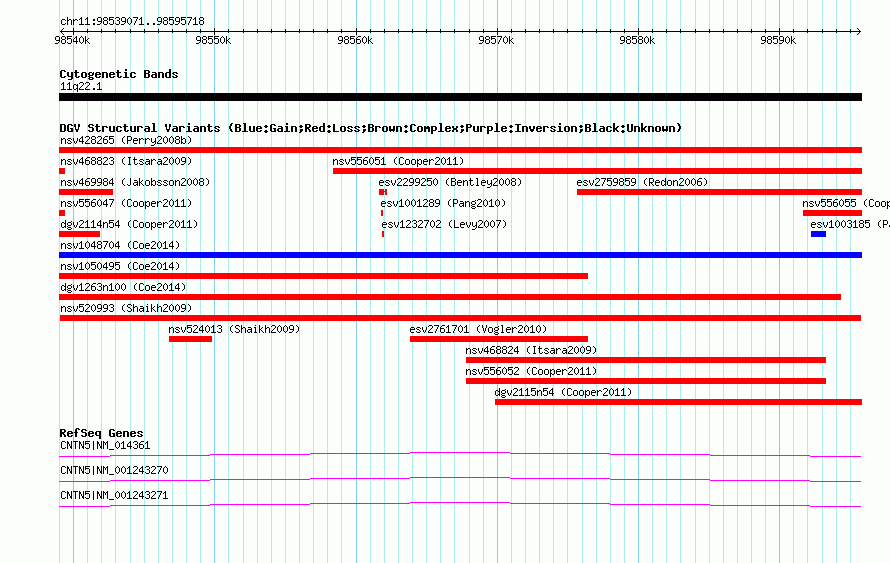Viewport: 890px width, 563px height.
Task: Click the red bar under nsv428265
Action: click(x=460, y=150)
